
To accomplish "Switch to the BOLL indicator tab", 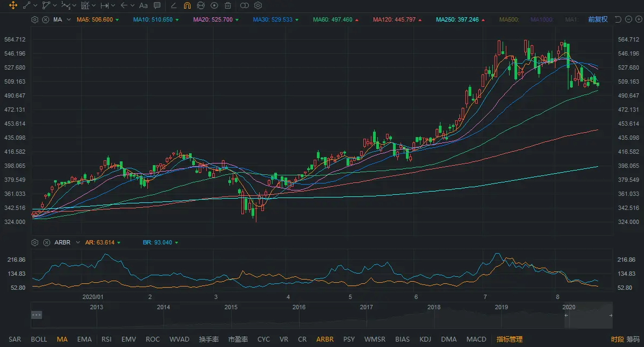I will pos(39,339).
